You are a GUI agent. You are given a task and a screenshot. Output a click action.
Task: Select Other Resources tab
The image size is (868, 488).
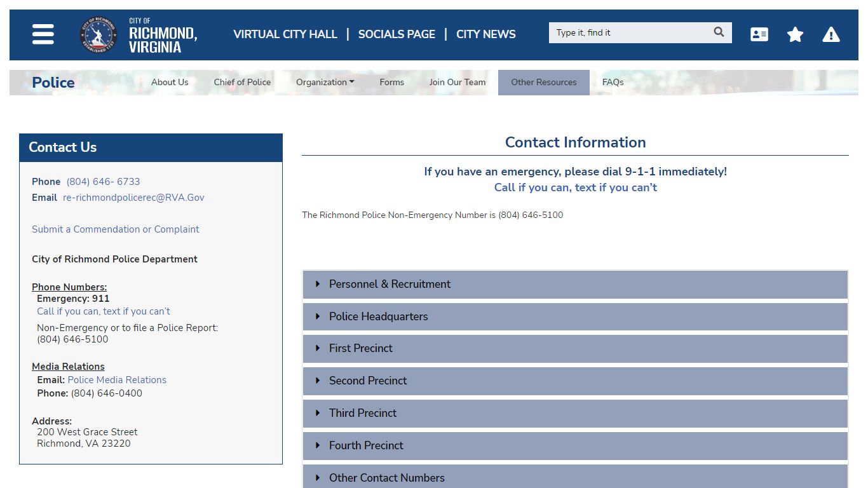(544, 82)
